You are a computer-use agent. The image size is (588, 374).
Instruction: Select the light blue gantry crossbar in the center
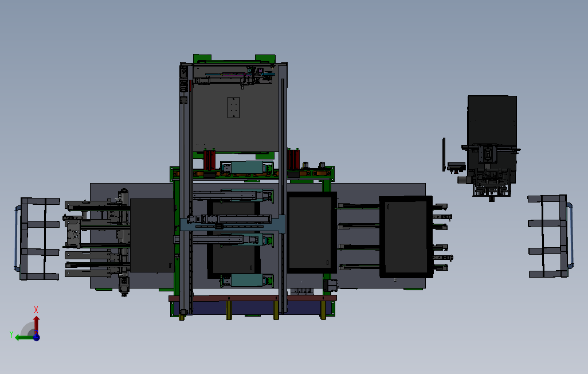(233, 225)
